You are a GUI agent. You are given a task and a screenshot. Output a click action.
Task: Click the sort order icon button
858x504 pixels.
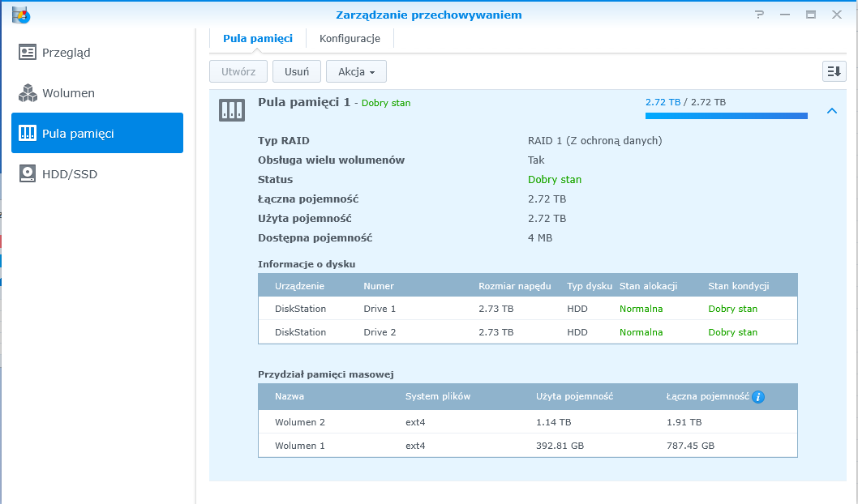pos(834,71)
